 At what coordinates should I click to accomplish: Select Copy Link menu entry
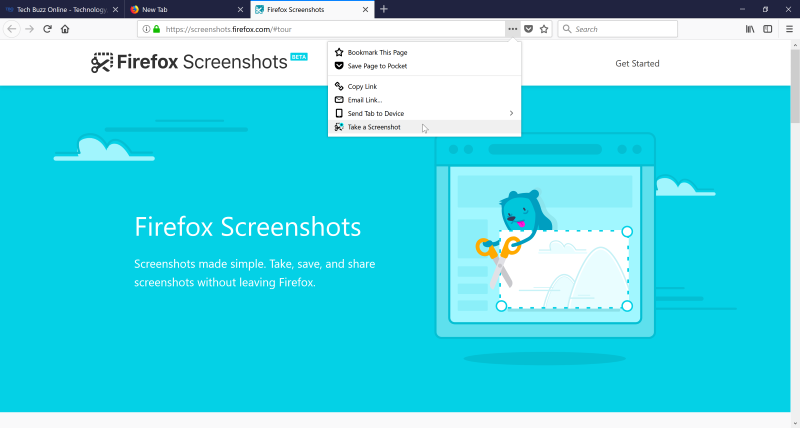pos(424,86)
